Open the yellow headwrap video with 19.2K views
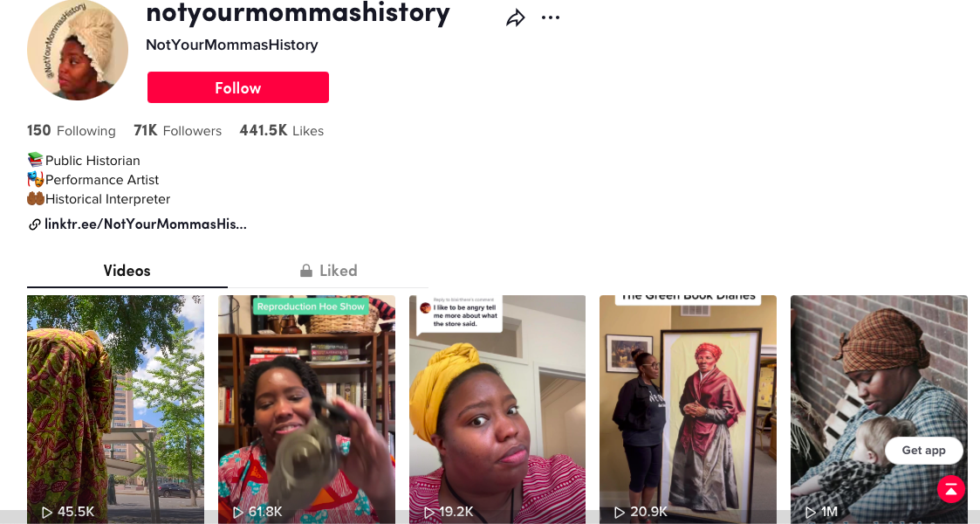 [497, 410]
